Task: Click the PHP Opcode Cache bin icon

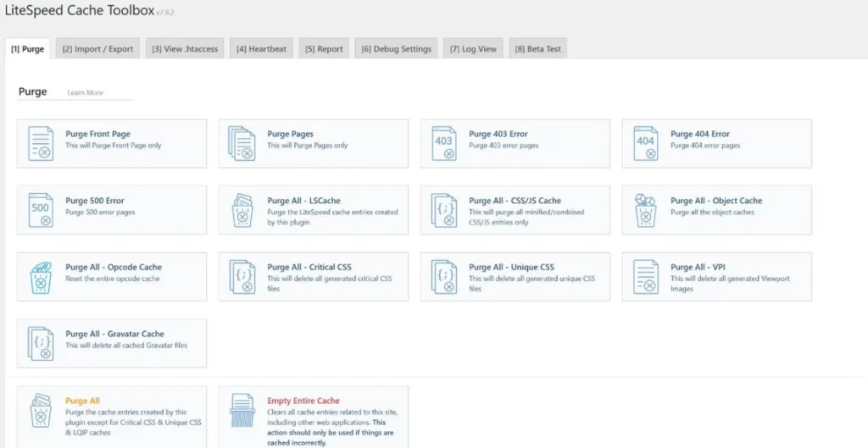Action: [41, 277]
